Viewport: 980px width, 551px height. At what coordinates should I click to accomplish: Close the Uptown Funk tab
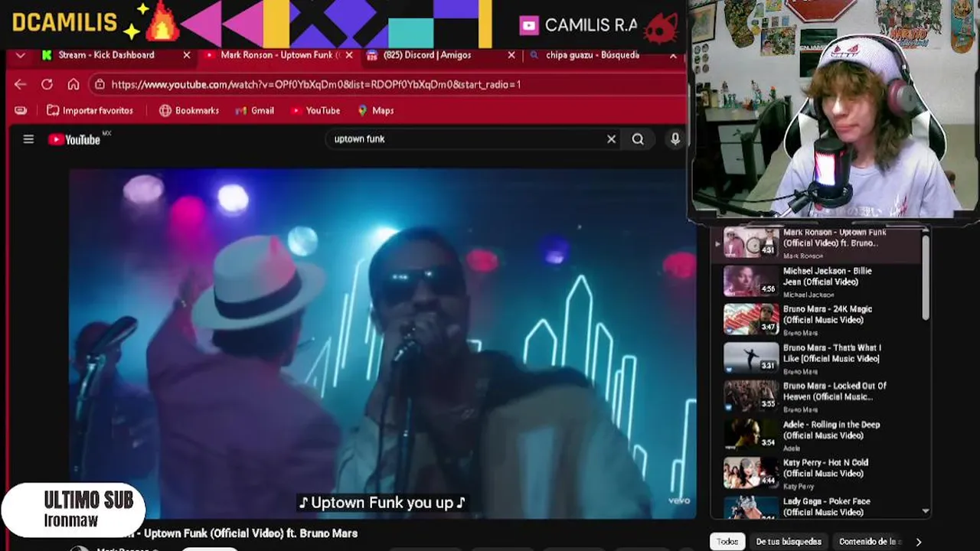[x=350, y=55]
